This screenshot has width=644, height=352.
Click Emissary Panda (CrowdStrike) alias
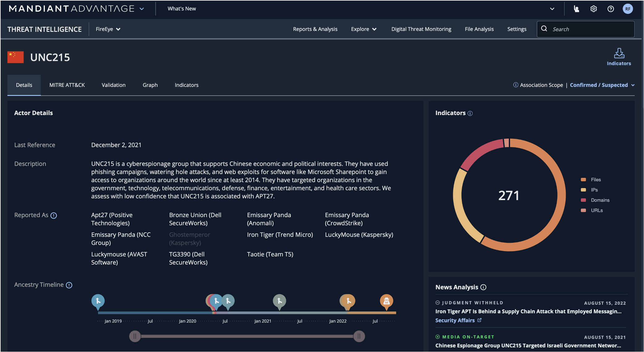click(x=347, y=219)
